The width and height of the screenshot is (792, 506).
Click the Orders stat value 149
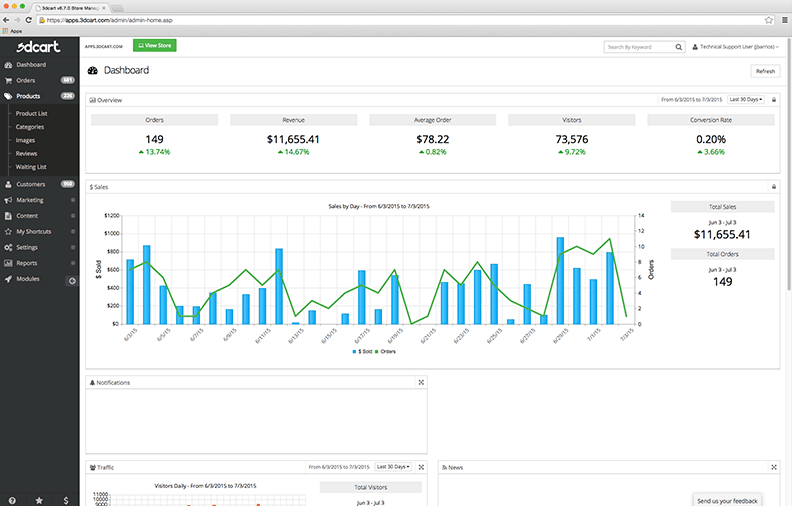(155, 139)
